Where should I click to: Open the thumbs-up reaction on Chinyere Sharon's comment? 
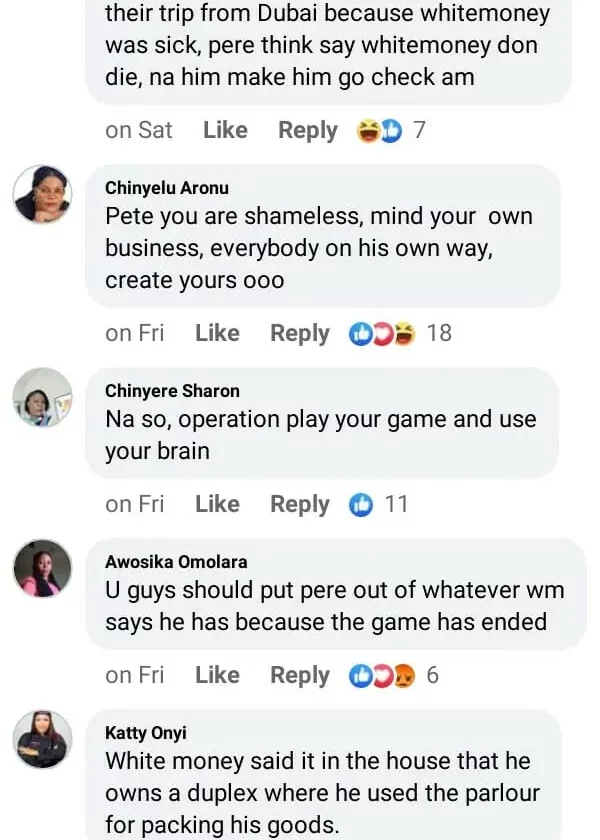click(361, 505)
